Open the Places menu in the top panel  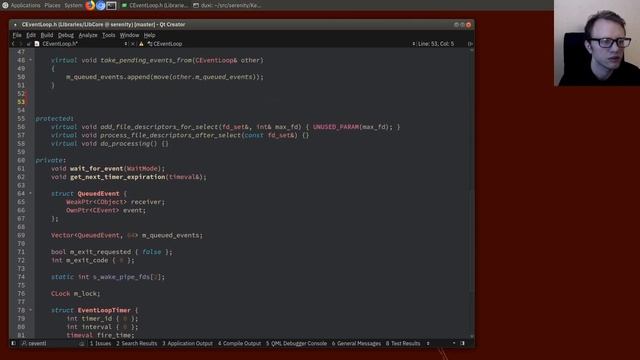(x=52, y=5)
